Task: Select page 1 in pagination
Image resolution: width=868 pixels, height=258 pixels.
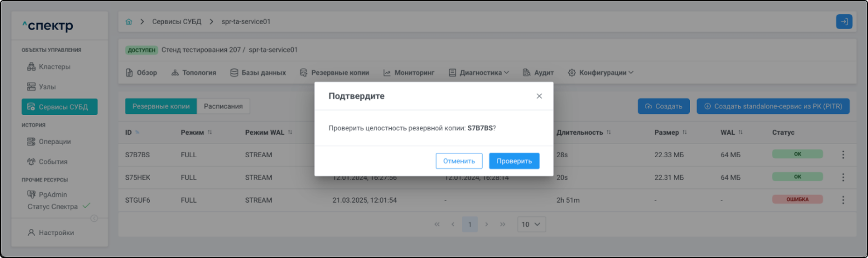Action: pyautogui.click(x=470, y=225)
